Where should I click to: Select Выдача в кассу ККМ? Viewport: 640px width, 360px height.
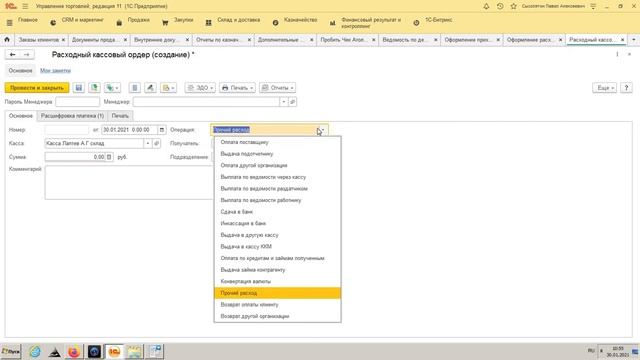pos(278,247)
